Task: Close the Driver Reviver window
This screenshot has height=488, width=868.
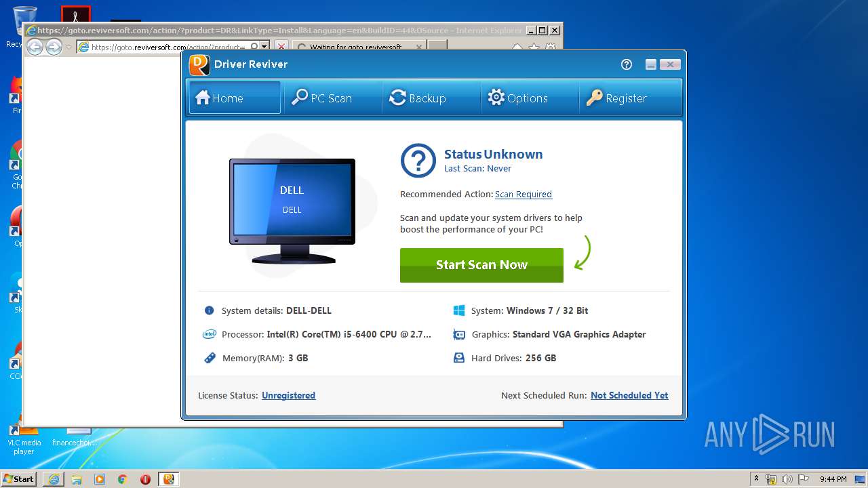Action: coord(670,64)
